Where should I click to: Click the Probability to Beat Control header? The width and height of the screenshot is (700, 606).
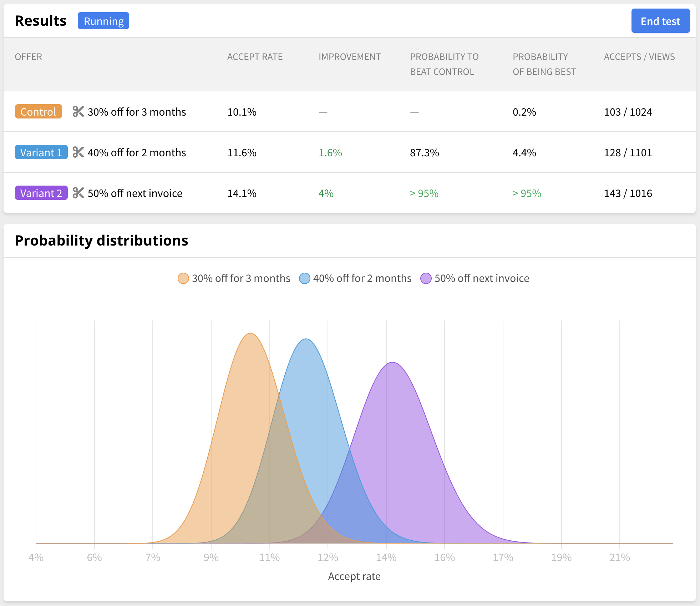click(444, 64)
